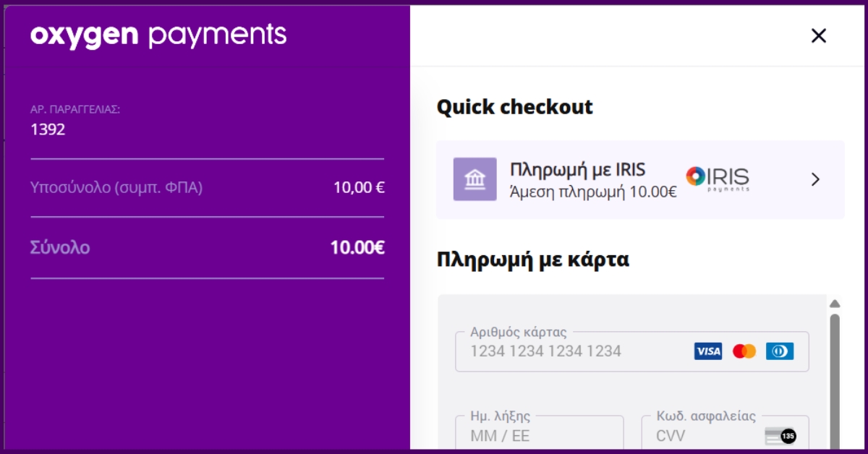This screenshot has height=454, width=868.
Task: Expand IRIS payment with right chevron
Action: tap(816, 179)
